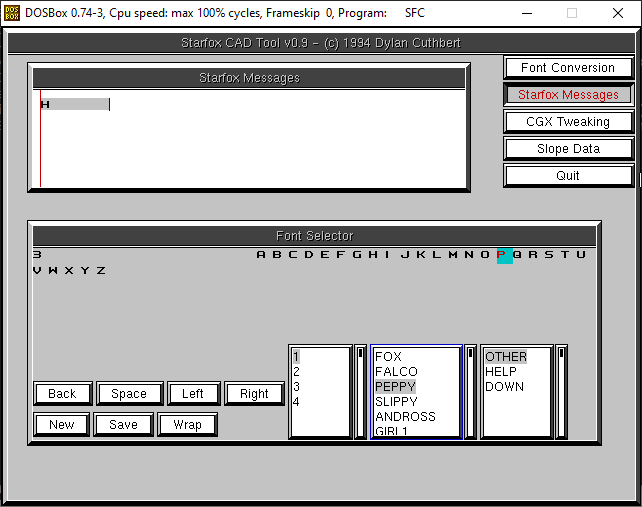Screen dimensions: 642x507
Task: Select OTHER in the message type list
Action: point(506,357)
